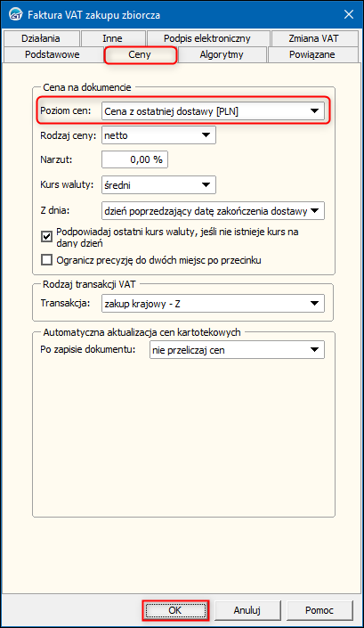Select the Powiązane tab
Image resolution: width=364 pixels, height=628 pixels.
coord(312,54)
